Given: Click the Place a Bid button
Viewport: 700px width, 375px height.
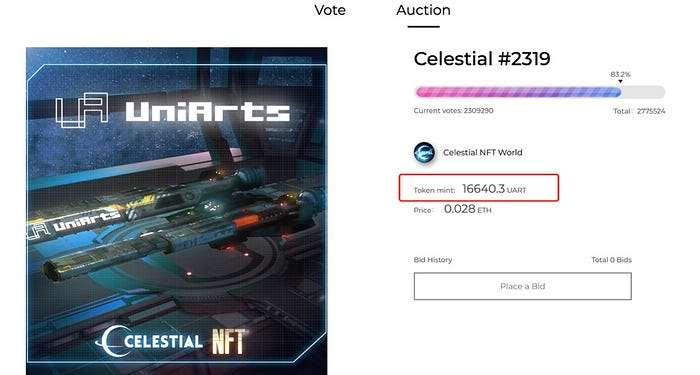Looking at the screenshot, I should [522, 286].
